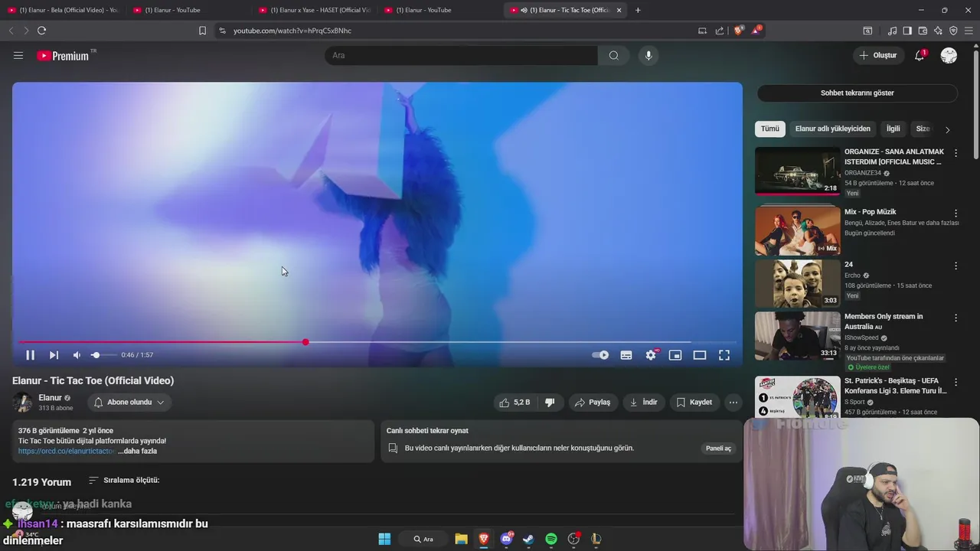Screen dimensions: 980x551
Task: Like the video (5,2 B)
Action: (515, 402)
